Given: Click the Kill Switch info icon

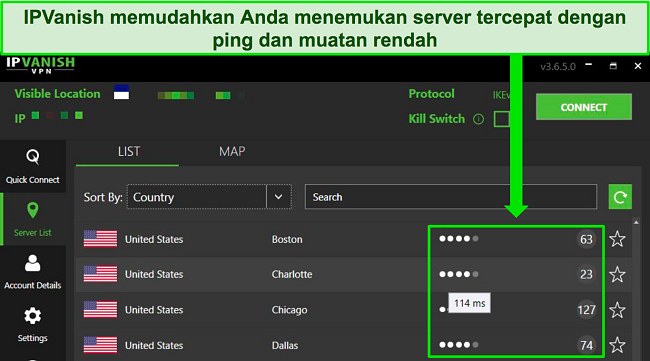Looking at the screenshot, I should pyautogui.click(x=478, y=119).
